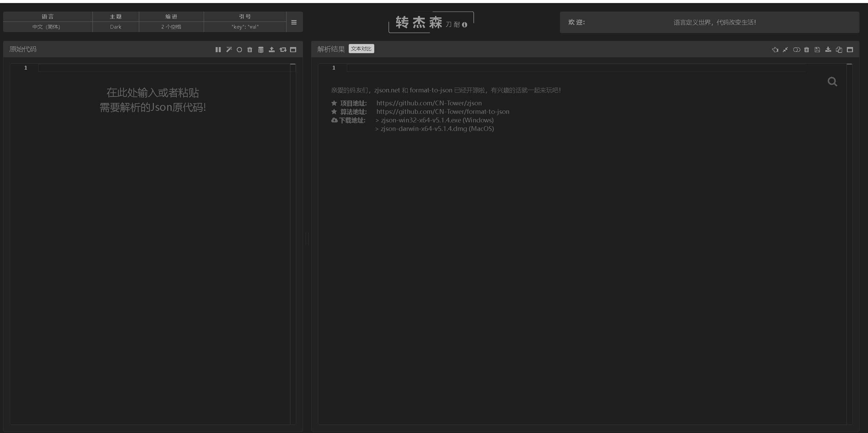Click the database stack icon
Viewport: 868px width, 433px height.
(x=261, y=50)
